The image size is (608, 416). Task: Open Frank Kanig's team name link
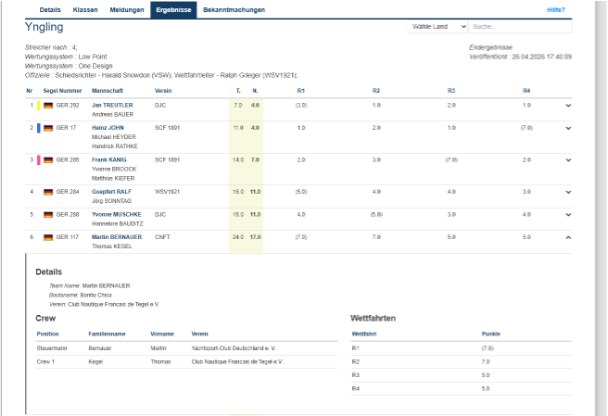click(110, 159)
